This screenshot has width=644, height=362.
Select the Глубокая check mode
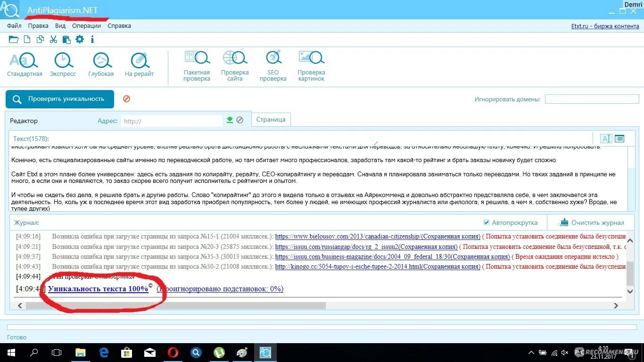tap(101, 64)
